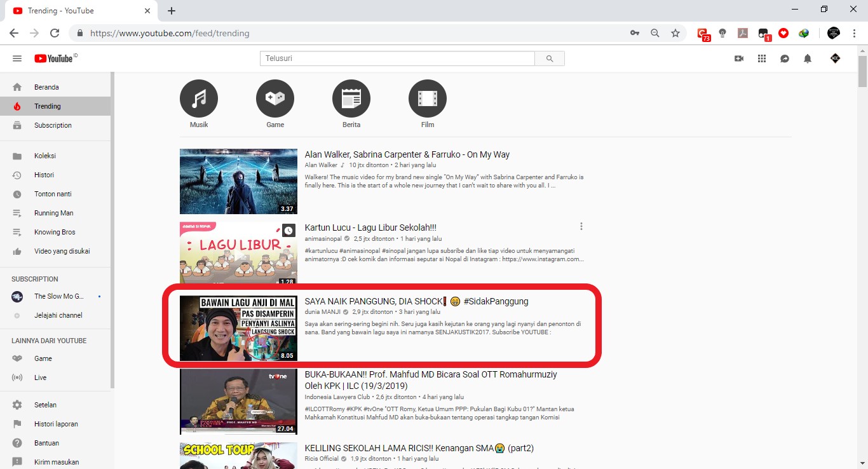Click the lock site-info icon
Image resolution: width=868 pixels, height=469 pixels.
pos(80,33)
